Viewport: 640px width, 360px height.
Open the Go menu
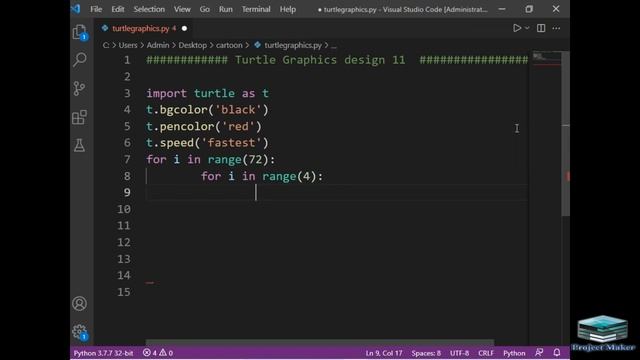click(x=204, y=9)
